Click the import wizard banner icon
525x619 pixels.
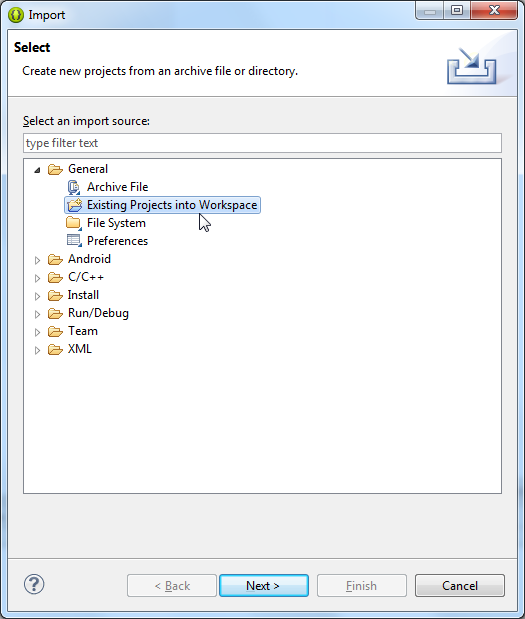point(472,66)
